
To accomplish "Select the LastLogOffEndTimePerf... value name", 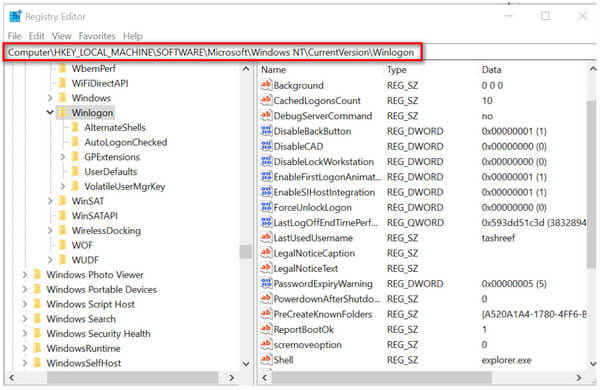I will tap(326, 222).
